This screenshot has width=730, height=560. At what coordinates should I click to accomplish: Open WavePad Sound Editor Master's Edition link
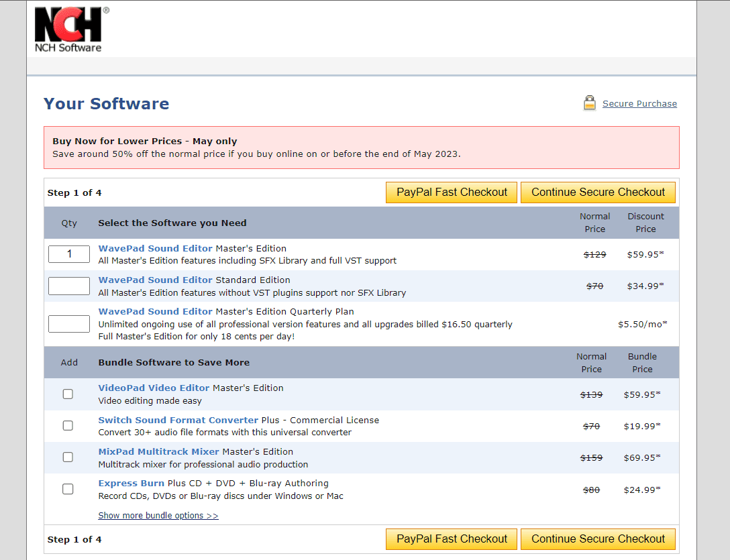pos(156,249)
